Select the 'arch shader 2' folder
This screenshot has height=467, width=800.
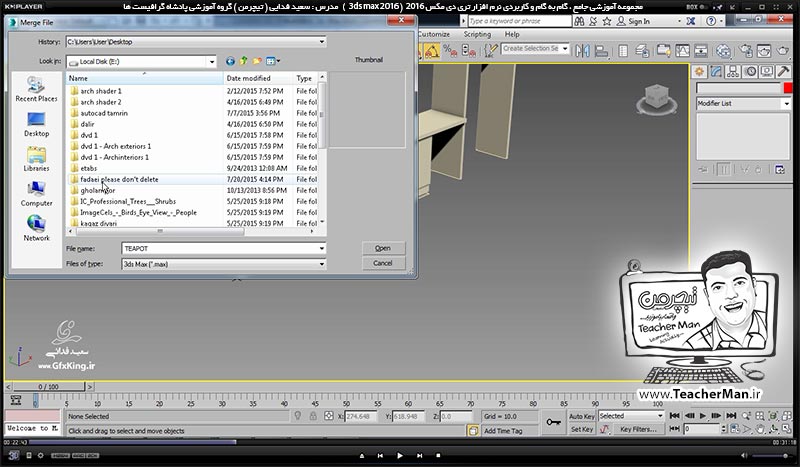(x=101, y=102)
